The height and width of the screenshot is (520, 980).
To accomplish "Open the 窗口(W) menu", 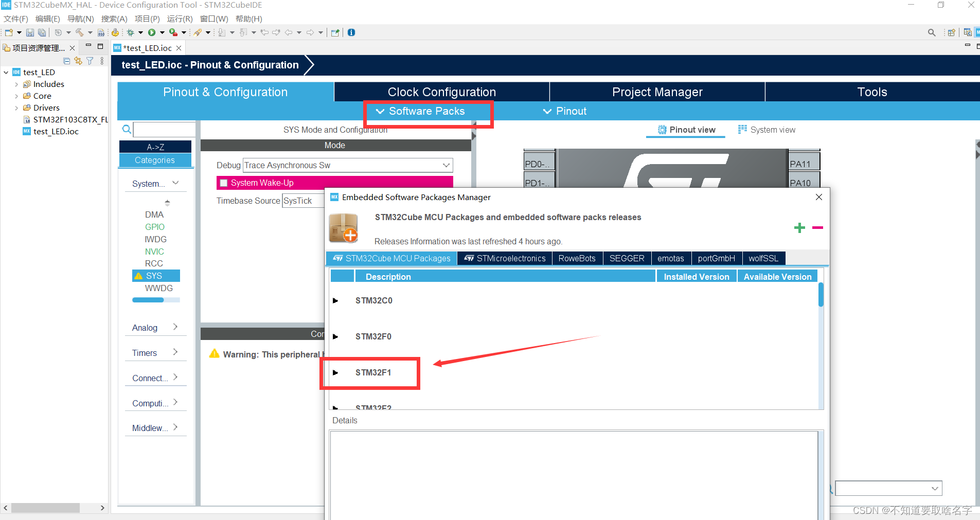I will click(x=214, y=19).
